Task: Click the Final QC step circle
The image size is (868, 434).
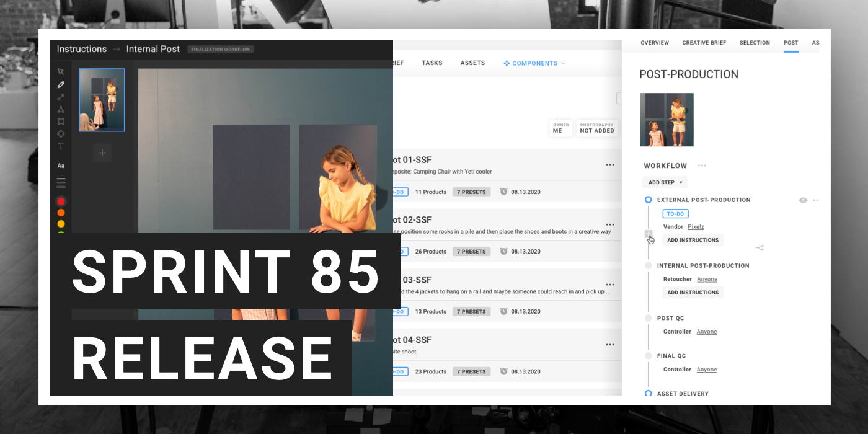Action: 649,356
